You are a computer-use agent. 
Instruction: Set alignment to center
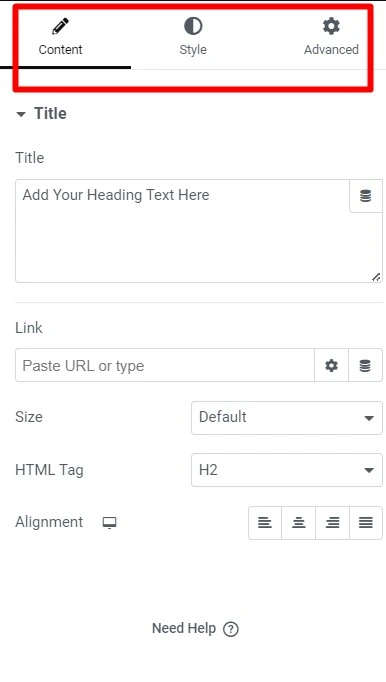click(299, 522)
